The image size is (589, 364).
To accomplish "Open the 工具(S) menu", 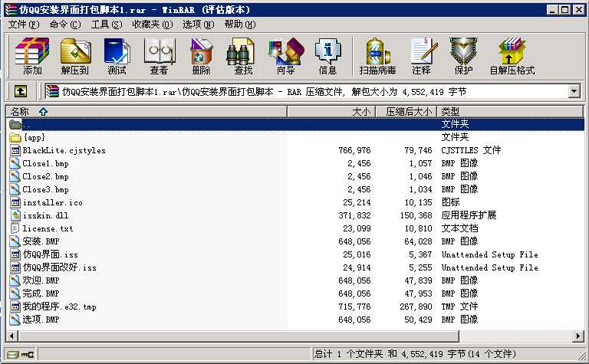I will pos(107,25).
